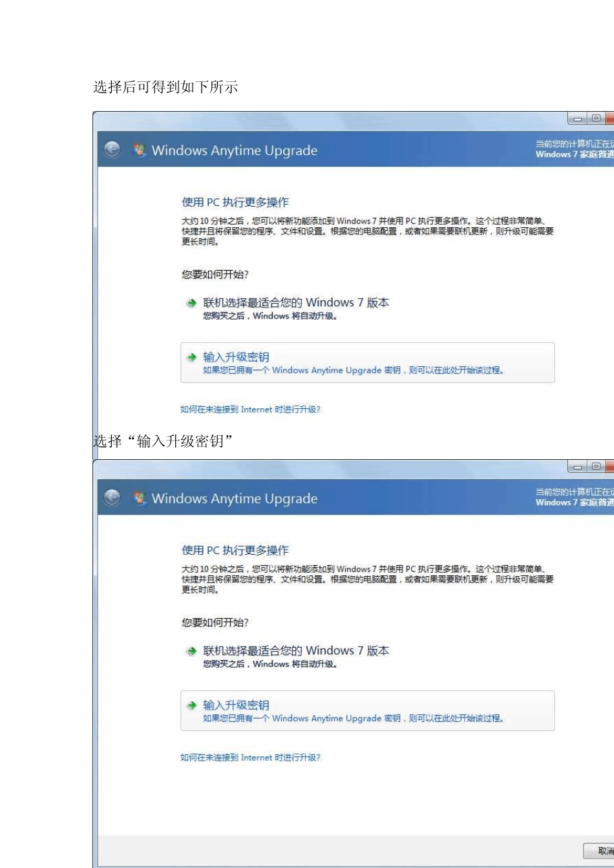Choose 输入升级密钥 option in lower window
Screen dimensions: 614x868
(x=367, y=710)
